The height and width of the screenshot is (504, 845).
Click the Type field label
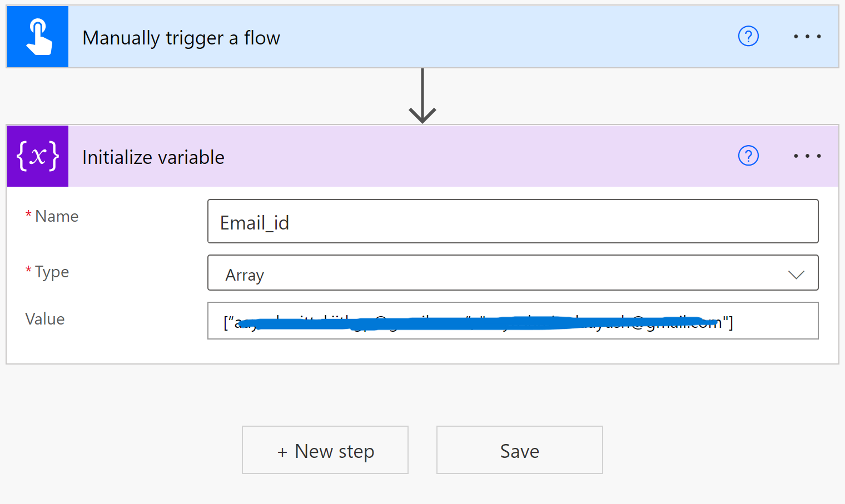[52, 272]
